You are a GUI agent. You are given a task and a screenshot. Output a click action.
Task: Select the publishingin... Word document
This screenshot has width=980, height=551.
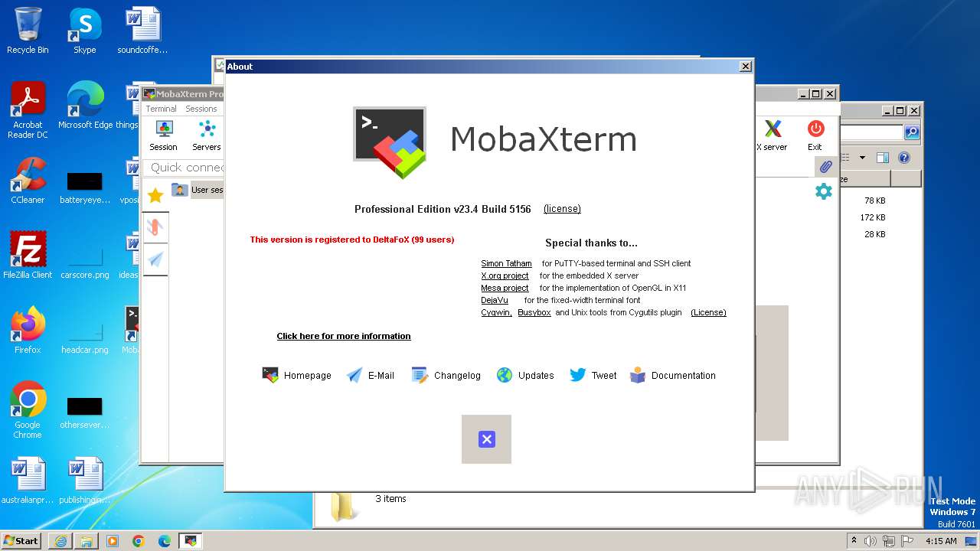pyautogui.click(x=85, y=481)
